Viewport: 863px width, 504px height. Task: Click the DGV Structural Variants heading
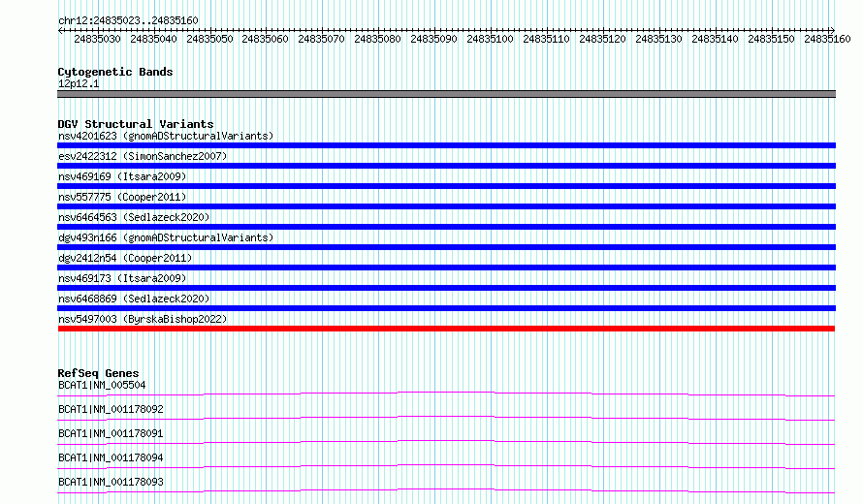click(x=136, y=124)
